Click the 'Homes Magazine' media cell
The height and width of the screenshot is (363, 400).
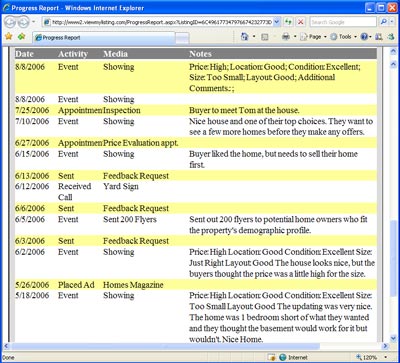pos(133,285)
